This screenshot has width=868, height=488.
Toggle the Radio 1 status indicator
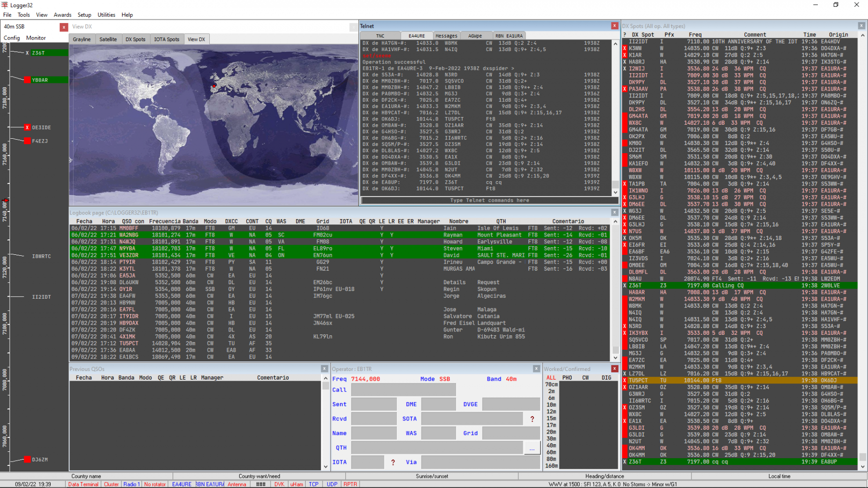[x=131, y=484]
